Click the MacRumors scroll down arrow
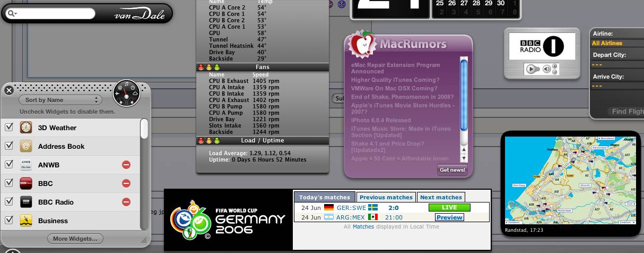This screenshot has height=253, width=644. click(x=464, y=158)
